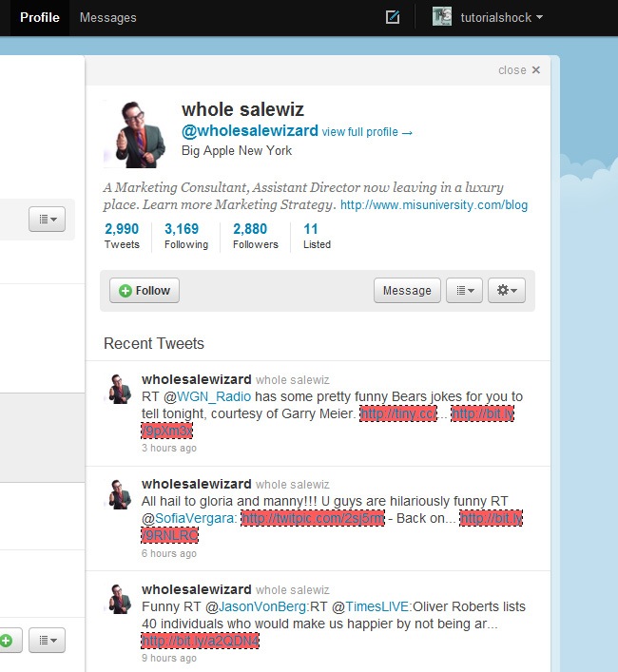Click the tutorialshock account avatar
This screenshot has height=672, width=618.
pyautogui.click(x=442, y=17)
